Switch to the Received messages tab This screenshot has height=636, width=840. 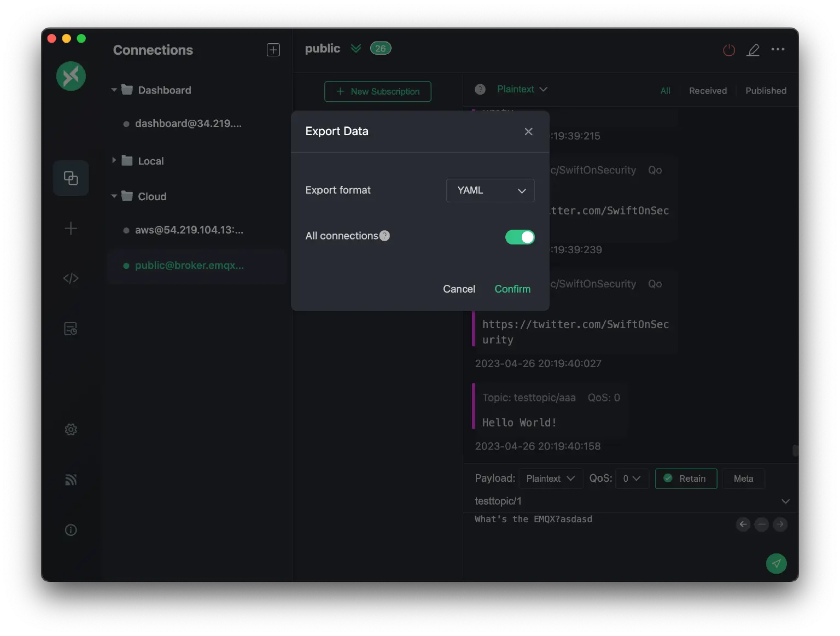click(x=708, y=90)
